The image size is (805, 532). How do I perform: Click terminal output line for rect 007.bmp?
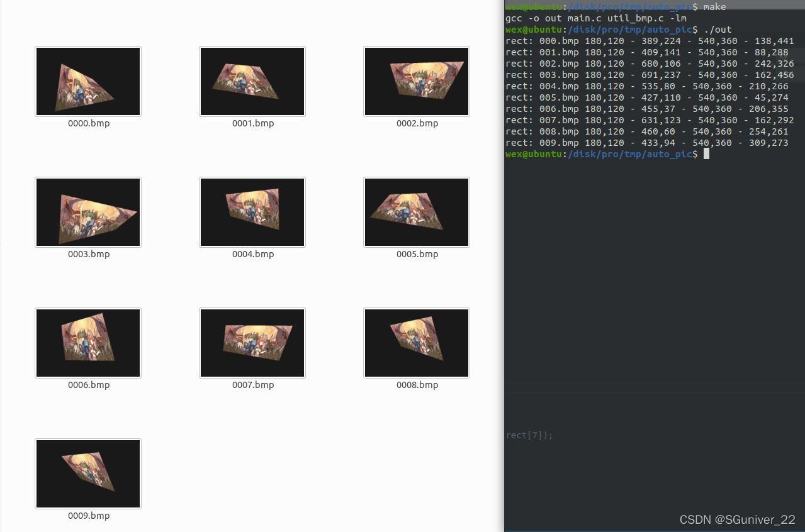tap(650, 120)
